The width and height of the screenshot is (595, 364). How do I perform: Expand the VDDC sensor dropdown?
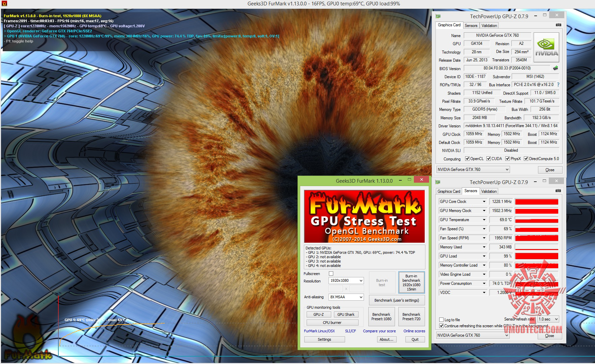484,293
